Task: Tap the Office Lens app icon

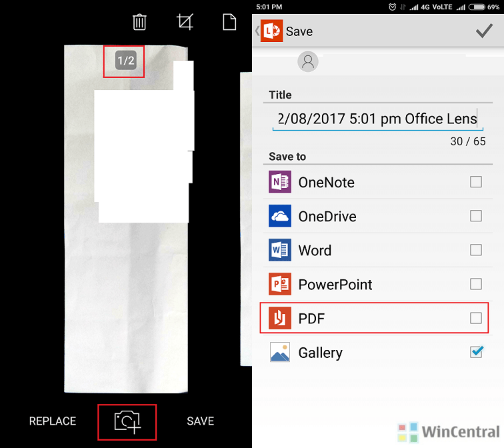Action: (272, 31)
